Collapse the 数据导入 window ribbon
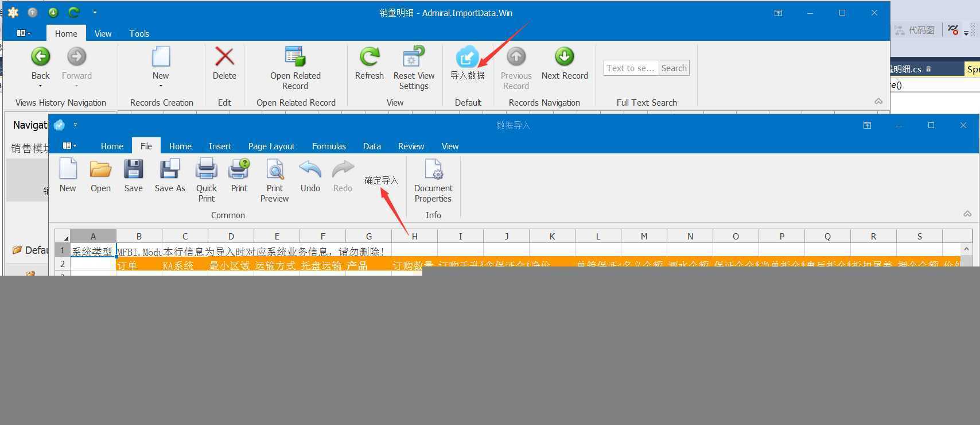 pyautogui.click(x=967, y=214)
